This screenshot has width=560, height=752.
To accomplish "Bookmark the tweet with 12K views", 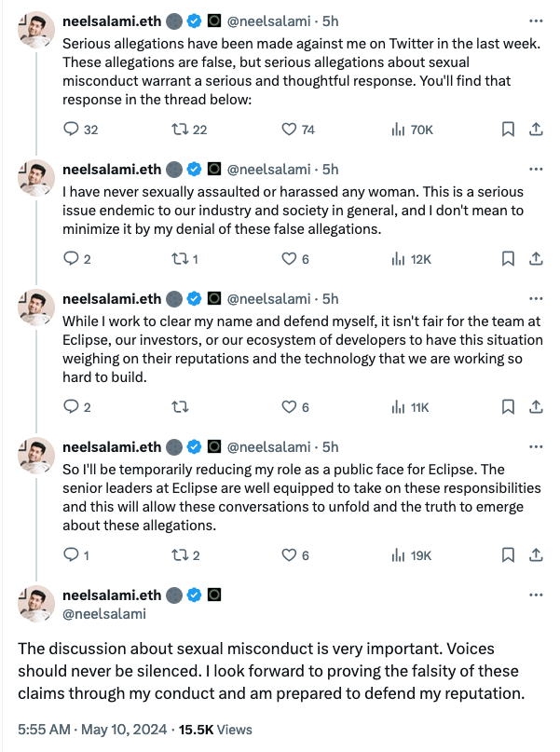I will coord(508,259).
